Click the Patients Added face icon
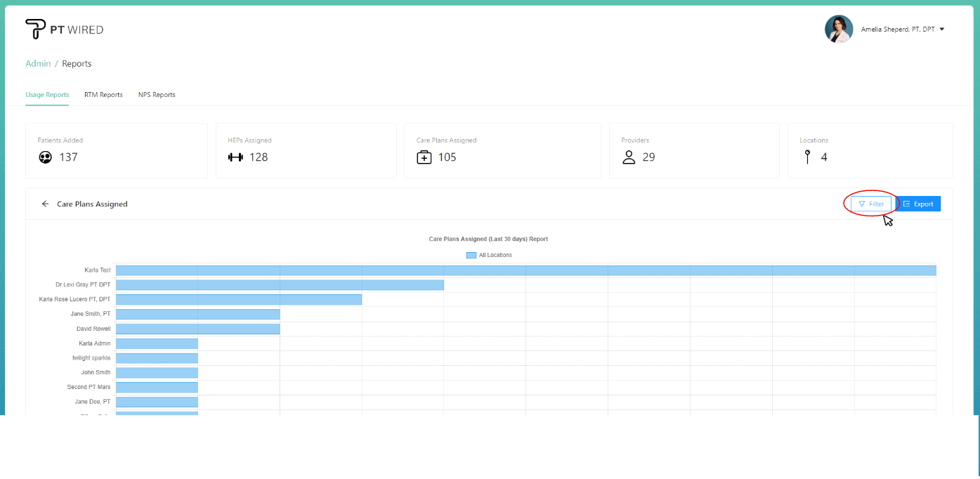The image size is (980, 479). tap(45, 157)
